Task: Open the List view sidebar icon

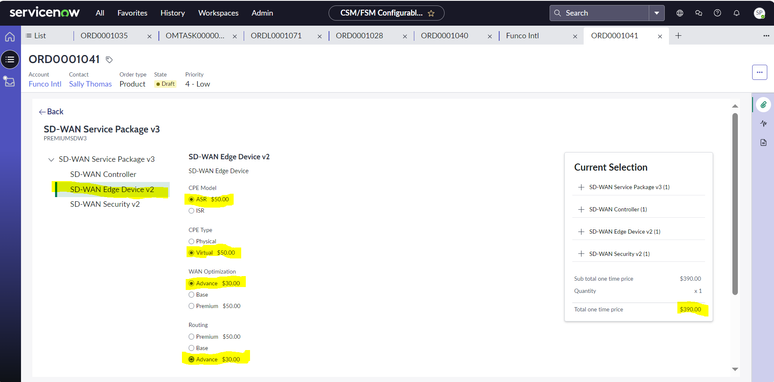Action: (10, 59)
